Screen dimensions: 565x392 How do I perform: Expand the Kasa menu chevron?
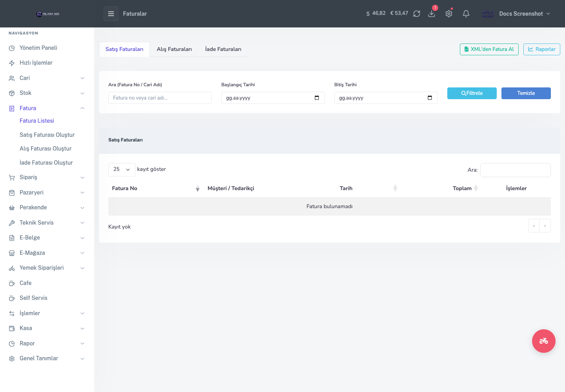[x=82, y=328]
